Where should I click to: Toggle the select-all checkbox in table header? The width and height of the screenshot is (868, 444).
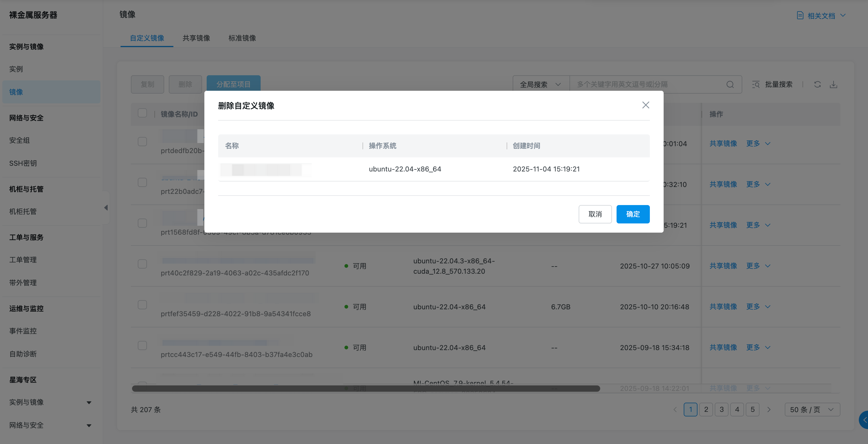142,113
